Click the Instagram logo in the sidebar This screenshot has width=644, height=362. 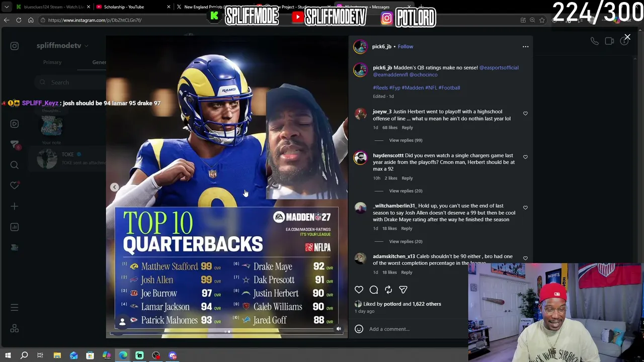15,46
